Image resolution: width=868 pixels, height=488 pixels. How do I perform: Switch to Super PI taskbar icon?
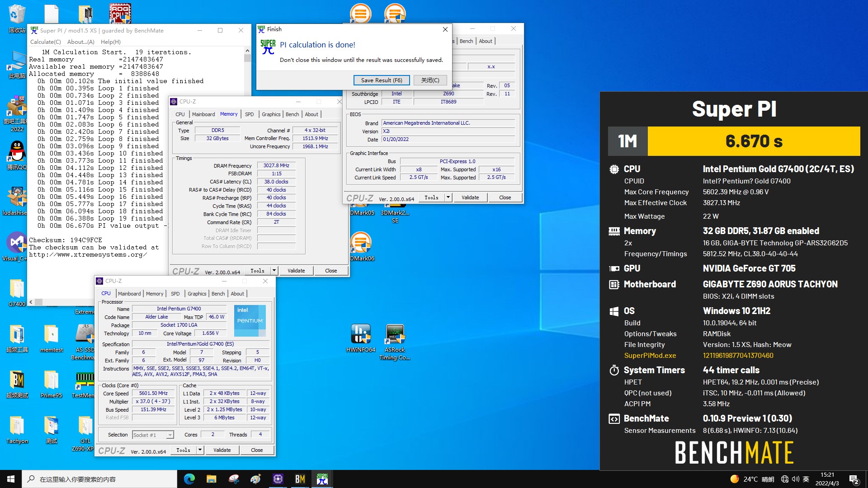[x=322, y=479]
